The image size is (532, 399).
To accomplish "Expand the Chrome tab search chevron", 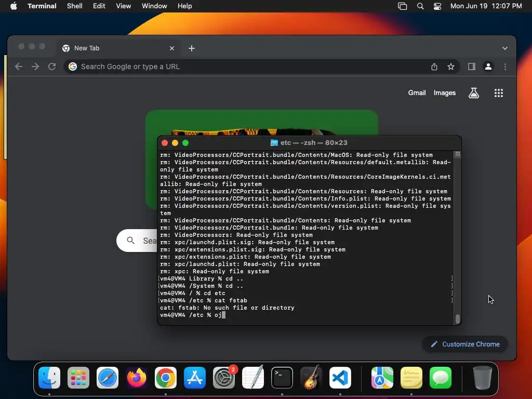I will click(505, 48).
